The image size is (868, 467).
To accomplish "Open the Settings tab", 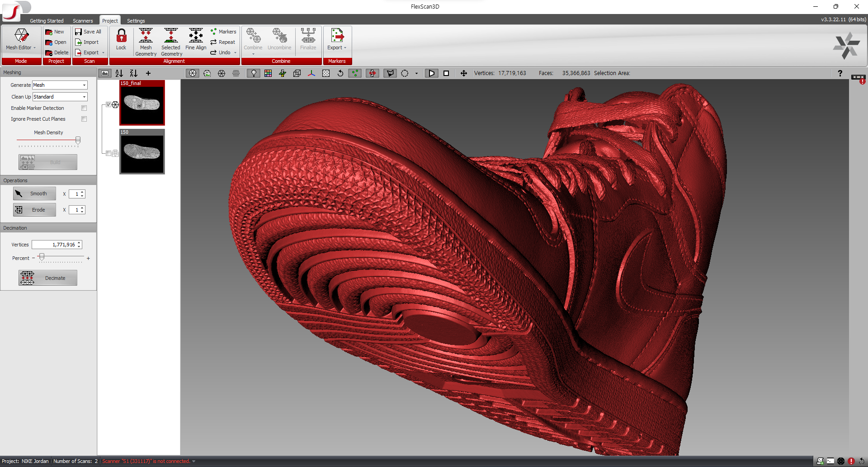I will pyautogui.click(x=136, y=21).
